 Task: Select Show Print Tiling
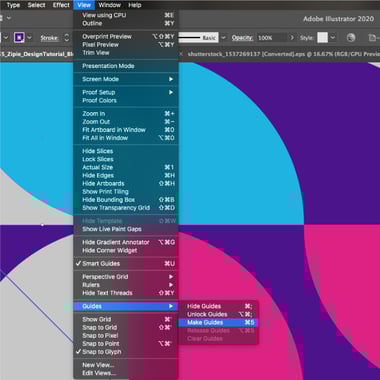(126, 192)
